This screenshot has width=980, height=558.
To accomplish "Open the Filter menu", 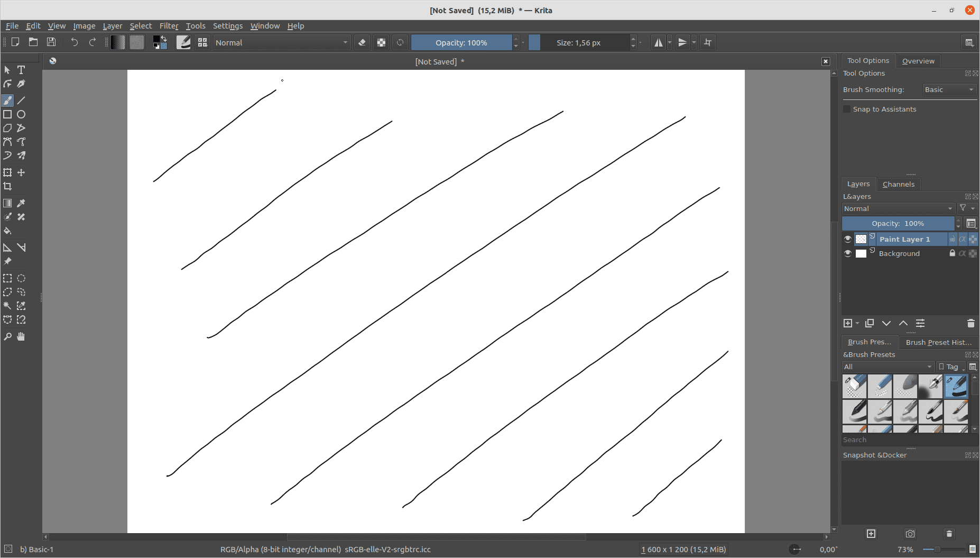I will tap(169, 26).
